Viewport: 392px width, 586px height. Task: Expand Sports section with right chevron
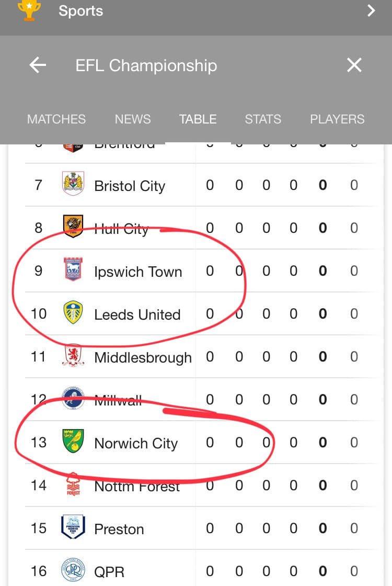point(371,10)
